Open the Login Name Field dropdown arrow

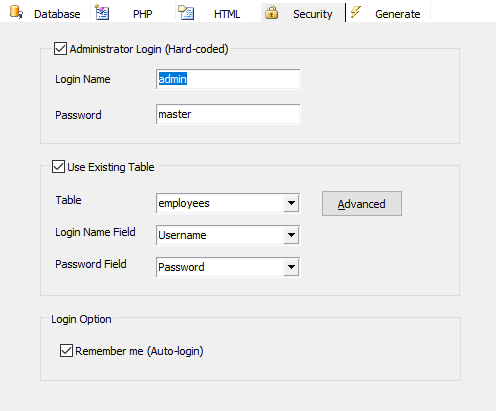(x=291, y=235)
